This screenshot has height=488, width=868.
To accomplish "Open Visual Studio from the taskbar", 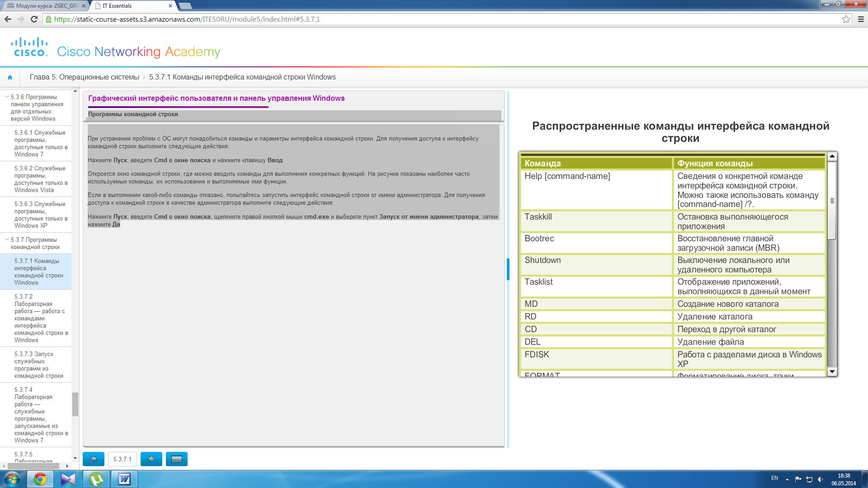I will coord(68,479).
